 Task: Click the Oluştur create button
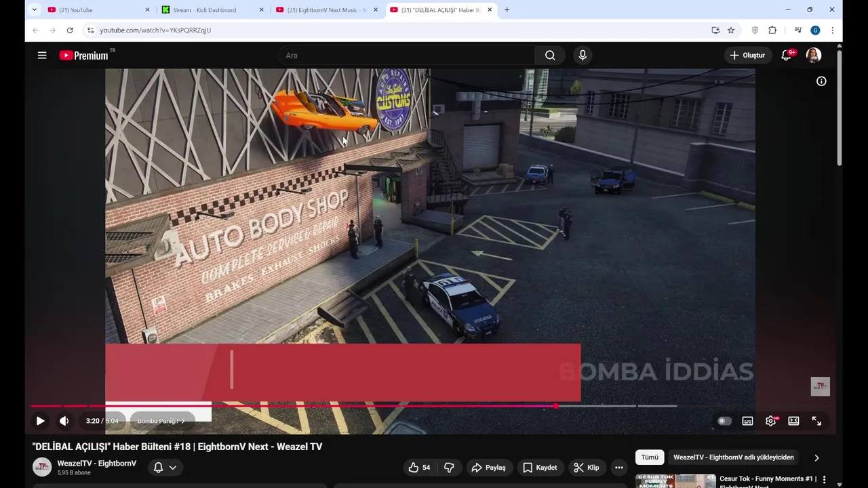pos(747,56)
